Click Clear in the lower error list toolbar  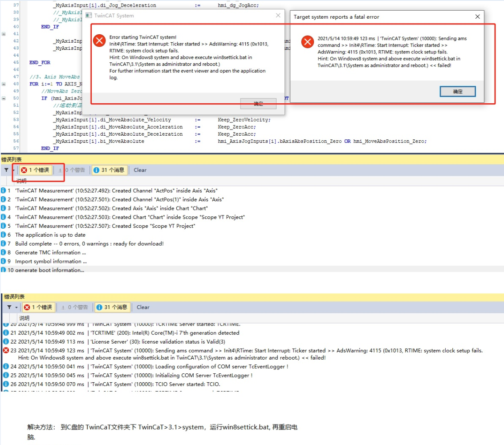pos(143,307)
